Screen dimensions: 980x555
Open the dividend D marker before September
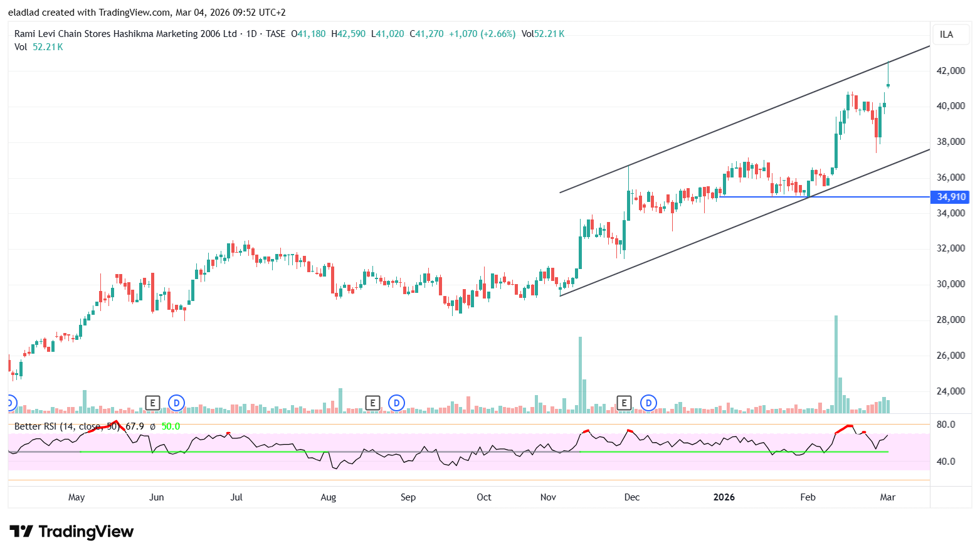(x=396, y=403)
